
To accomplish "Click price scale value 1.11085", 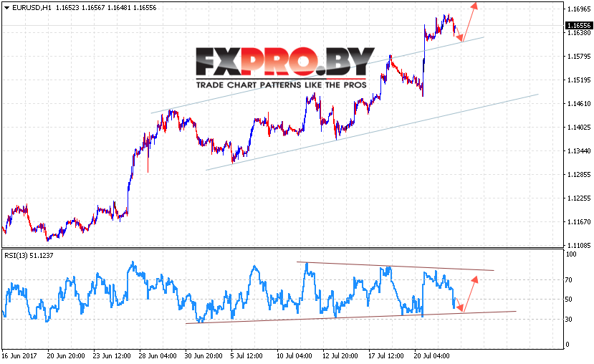I will pos(579,246).
